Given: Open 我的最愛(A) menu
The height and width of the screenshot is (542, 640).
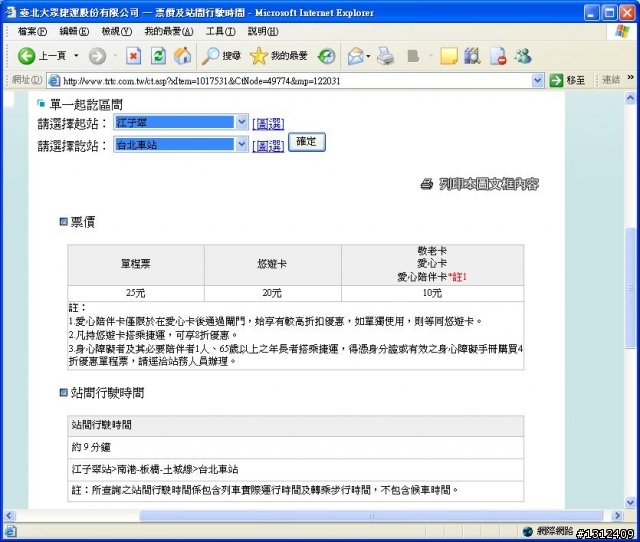Looking at the screenshot, I should 169,31.
